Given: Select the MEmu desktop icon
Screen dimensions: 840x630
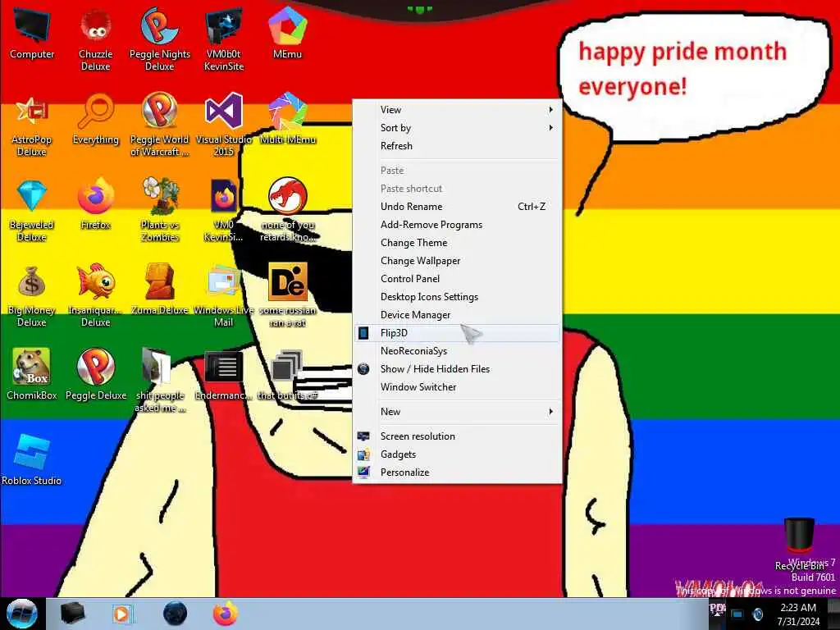Looking at the screenshot, I should click(288, 34).
